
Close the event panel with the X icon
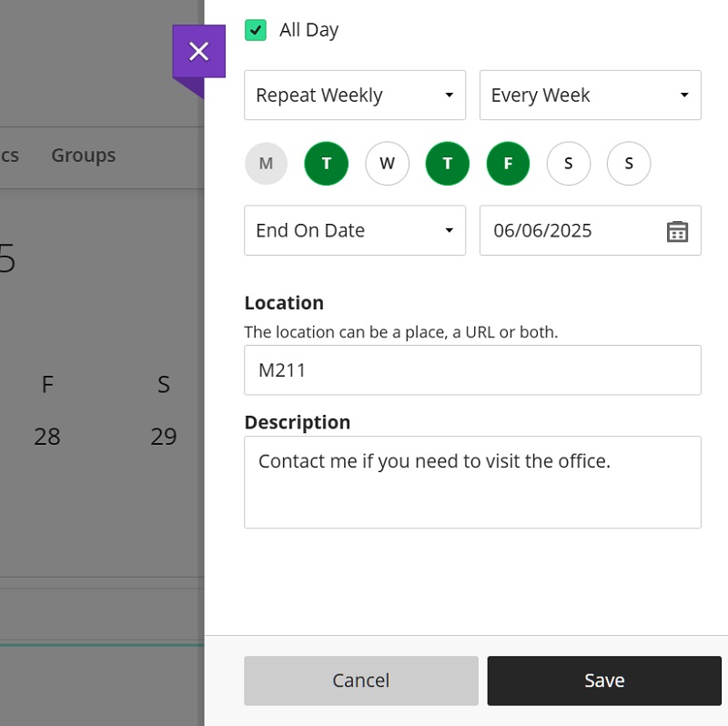coord(198,51)
